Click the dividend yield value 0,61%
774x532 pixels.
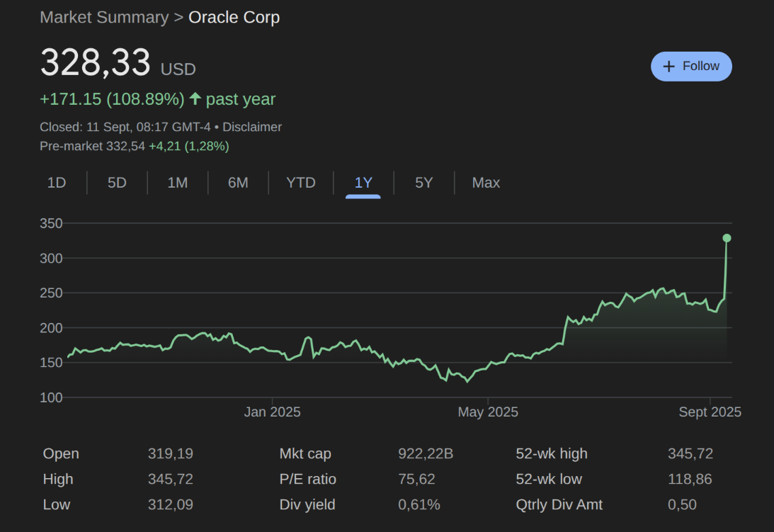[419, 505]
